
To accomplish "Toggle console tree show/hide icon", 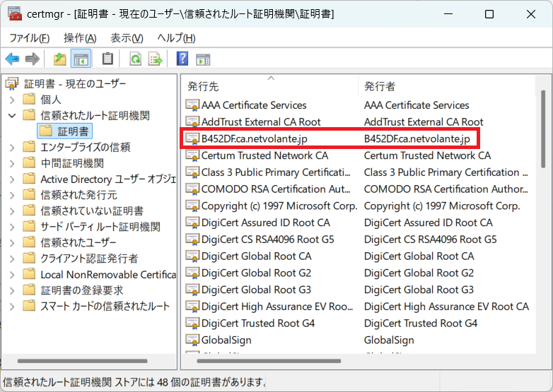I will [x=81, y=59].
